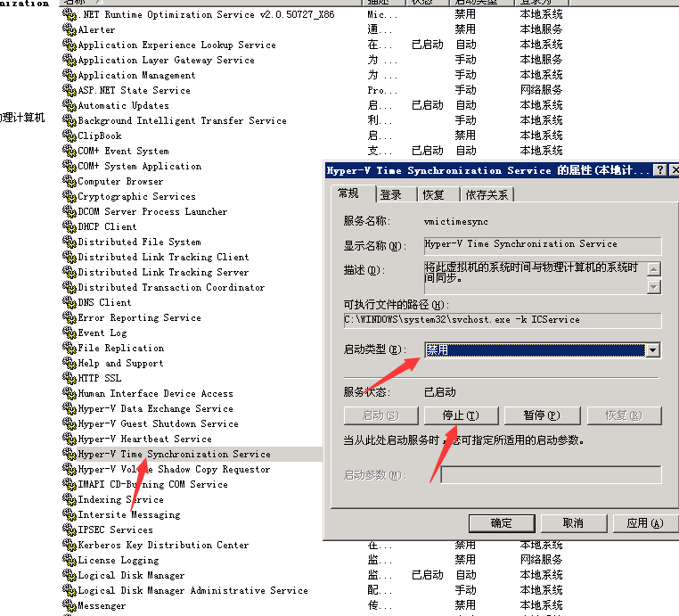The image size is (679, 616).
Task: Click the 应用(A) button
Action: coord(645,523)
